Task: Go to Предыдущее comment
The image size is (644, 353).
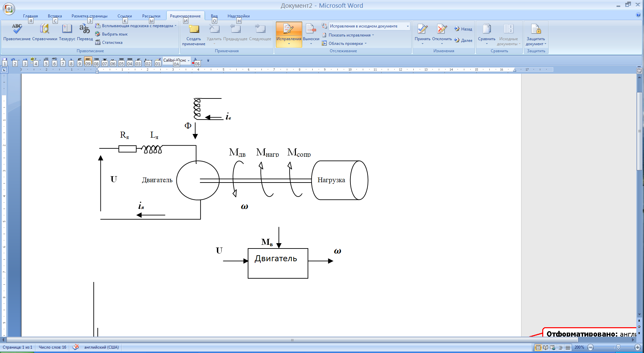Action: 235,33
